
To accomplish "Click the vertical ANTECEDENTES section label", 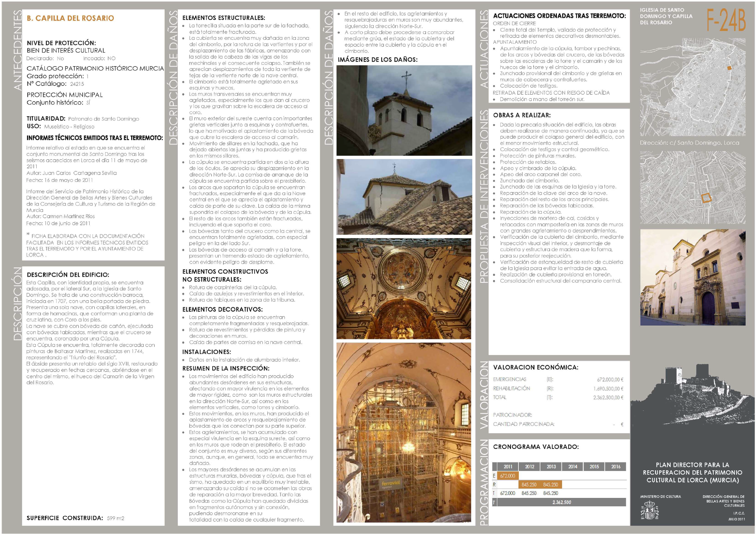I will pos(17,51).
